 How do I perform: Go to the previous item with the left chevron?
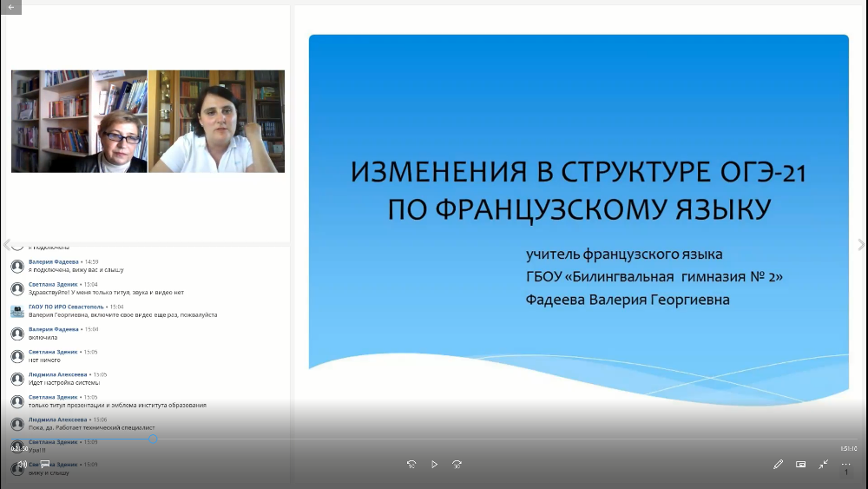[x=6, y=245]
